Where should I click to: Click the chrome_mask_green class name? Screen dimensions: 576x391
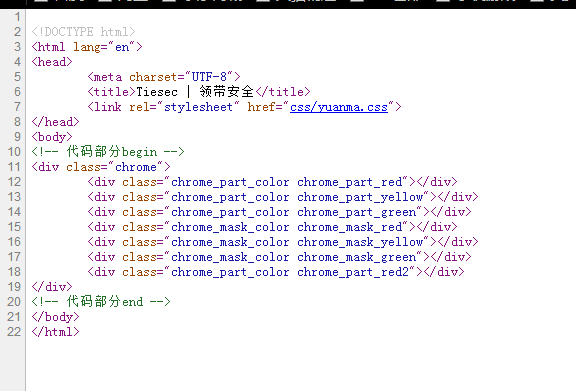357,257
